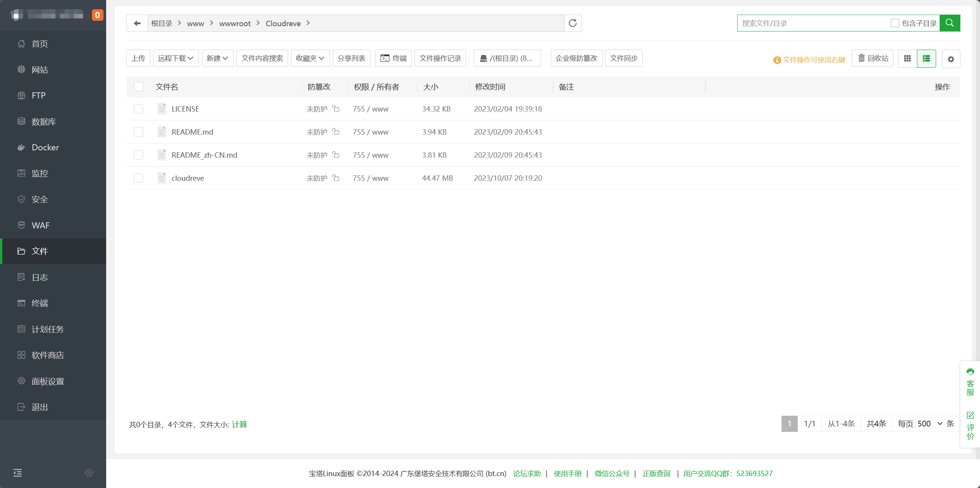This screenshot has width=980, height=488.
Task: Collapse sidebar with bottom-left menu icon
Action: (18, 473)
